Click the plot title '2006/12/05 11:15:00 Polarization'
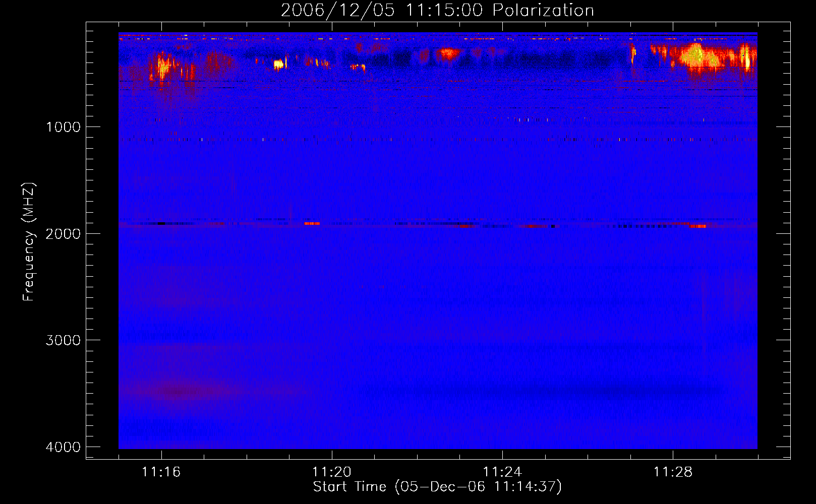 pos(437,10)
